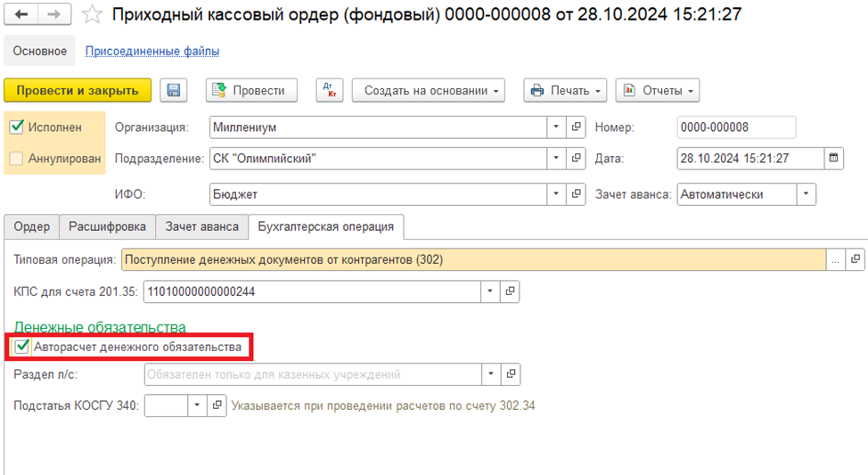Toggle the Исполнен checkbox
The height and width of the screenshot is (475, 868).
click(x=17, y=127)
